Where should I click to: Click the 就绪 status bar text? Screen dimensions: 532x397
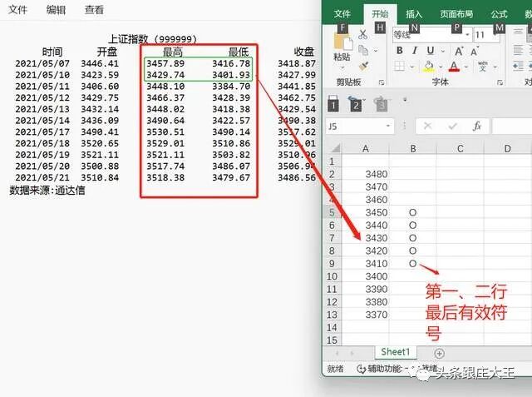pyautogui.click(x=335, y=369)
